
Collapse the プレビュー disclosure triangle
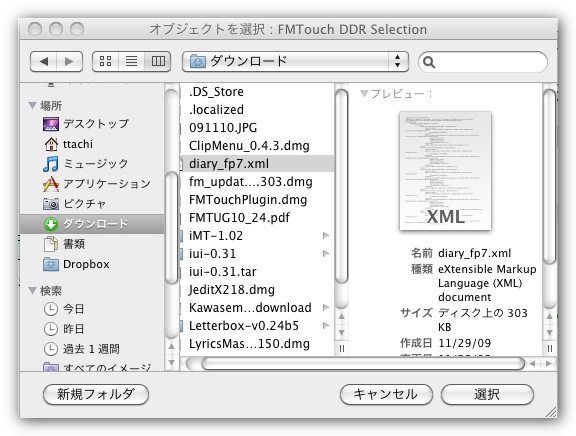[x=364, y=94]
